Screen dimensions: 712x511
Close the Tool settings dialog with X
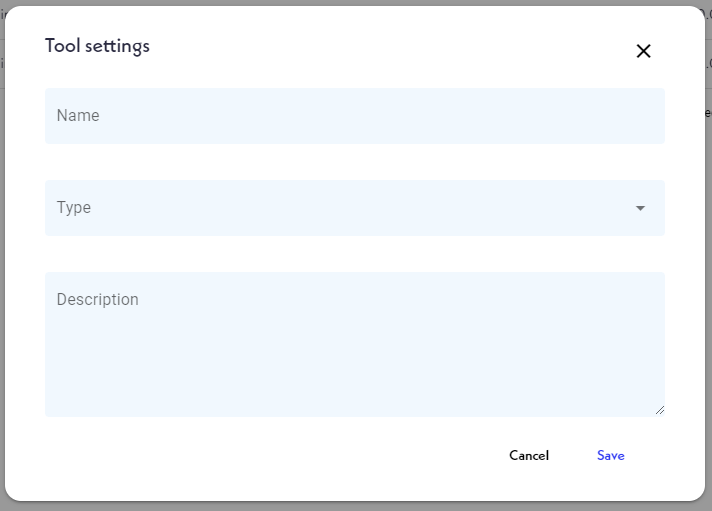coord(643,51)
